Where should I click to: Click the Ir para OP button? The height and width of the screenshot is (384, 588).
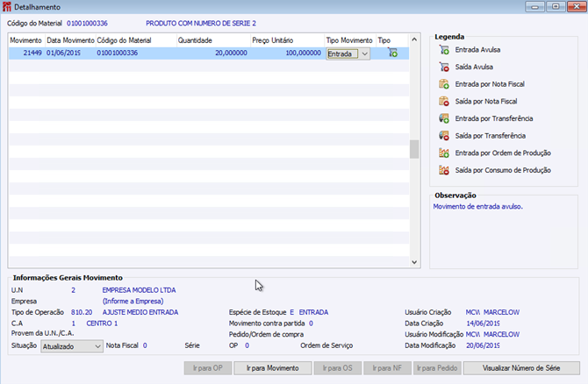(208, 368)
